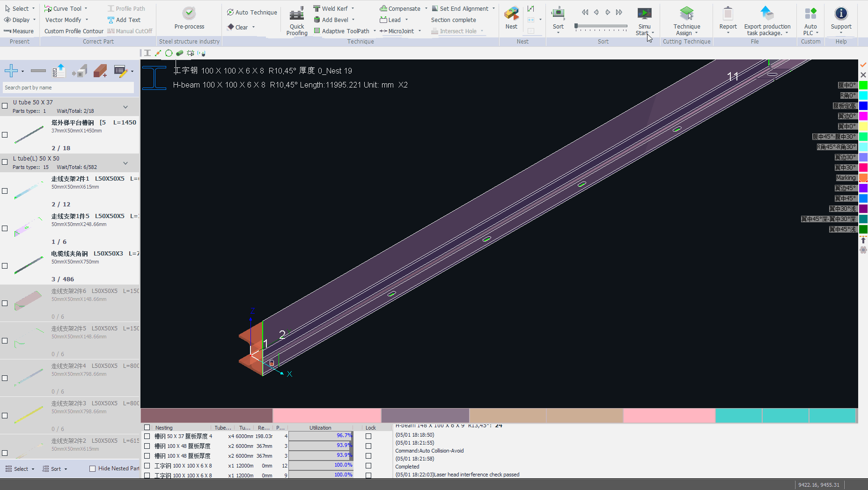Click the simulation speed slider

[x=601, y=27]
